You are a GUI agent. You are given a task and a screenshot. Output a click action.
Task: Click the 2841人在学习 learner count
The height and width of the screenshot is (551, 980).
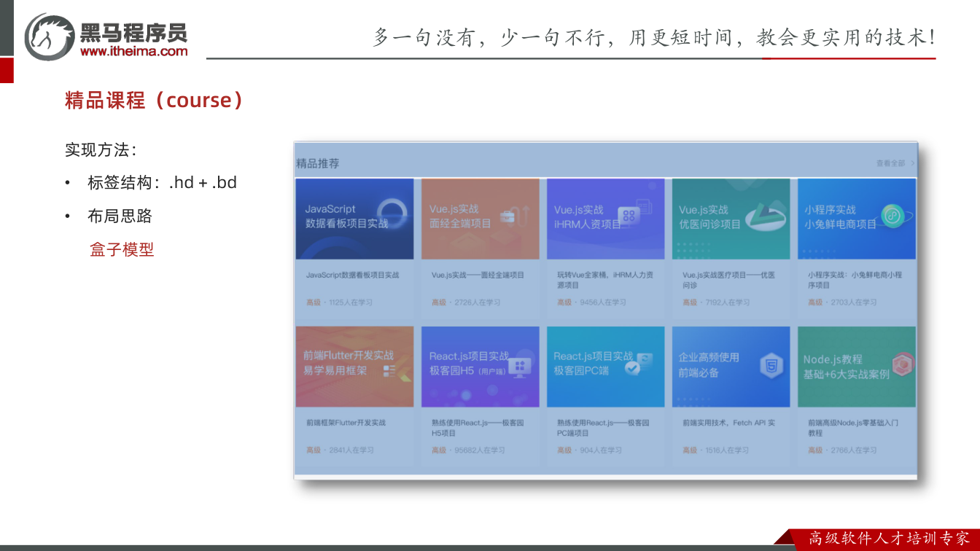click(351, 450)
